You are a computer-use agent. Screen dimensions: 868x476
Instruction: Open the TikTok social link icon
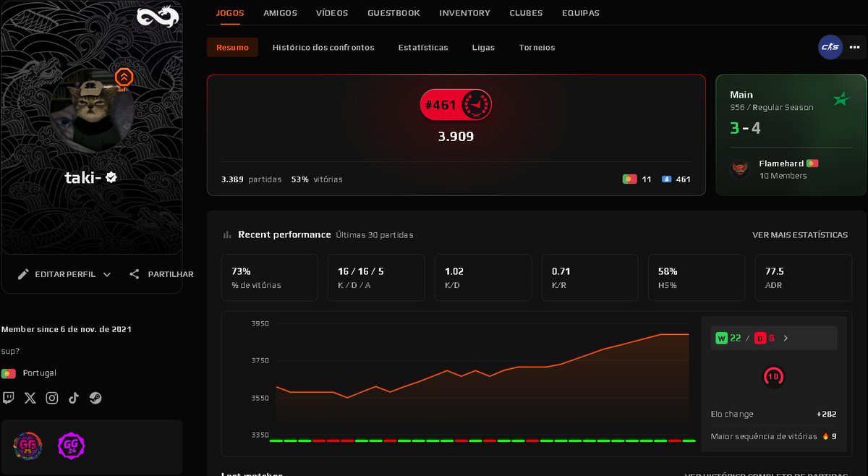coord(74,397)
